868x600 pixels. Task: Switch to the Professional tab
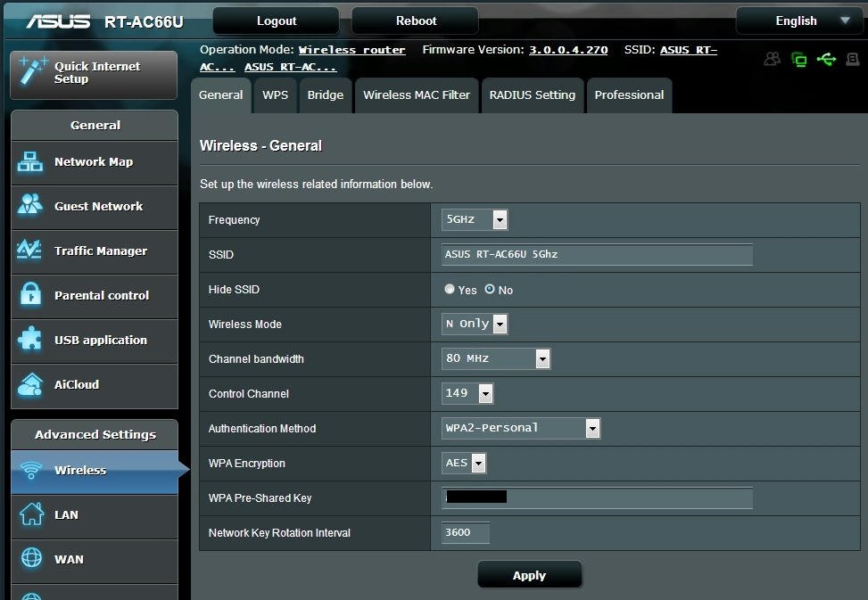pyautogui.click(x=630, y=95)
